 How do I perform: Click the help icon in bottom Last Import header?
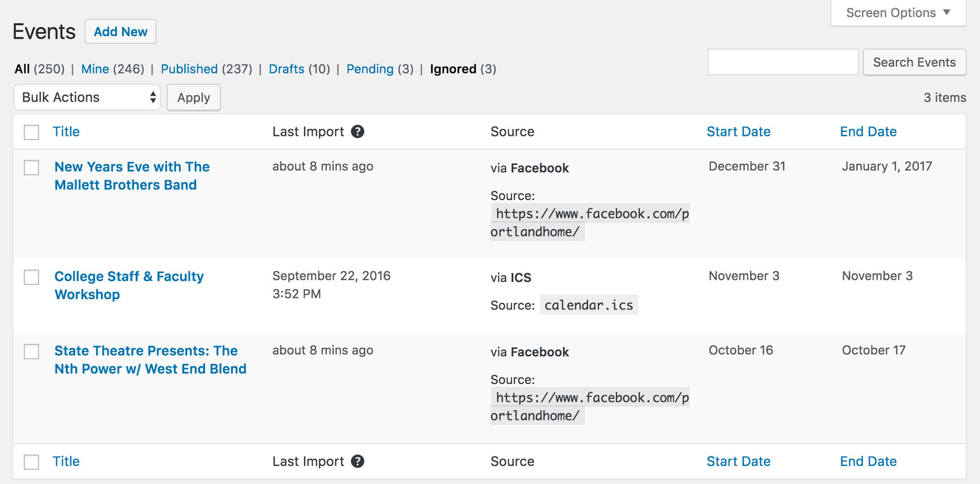coord(358,461)
